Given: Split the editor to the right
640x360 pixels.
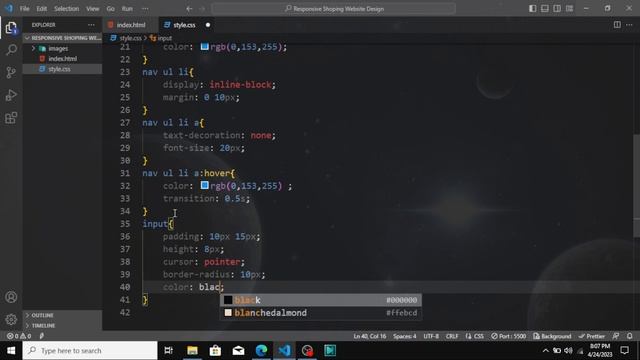Looking at the screenshot, I should click(x=617, y=25).
